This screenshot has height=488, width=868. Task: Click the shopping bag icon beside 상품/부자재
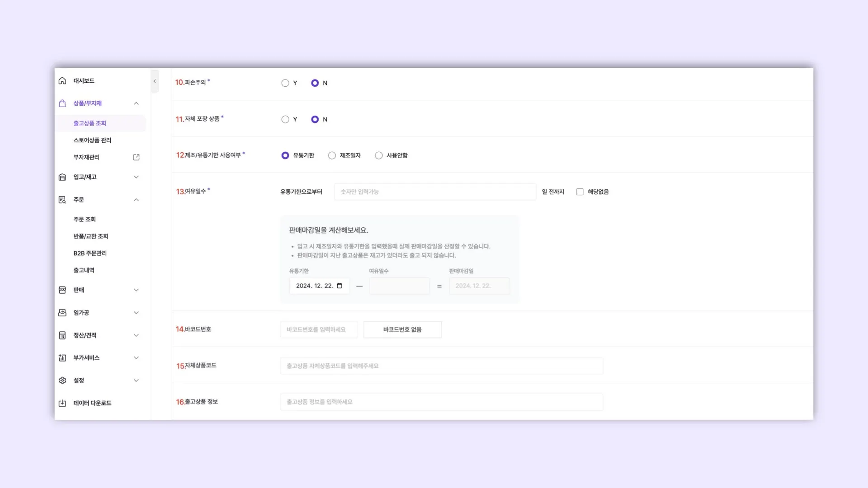(x=62, y=103)
